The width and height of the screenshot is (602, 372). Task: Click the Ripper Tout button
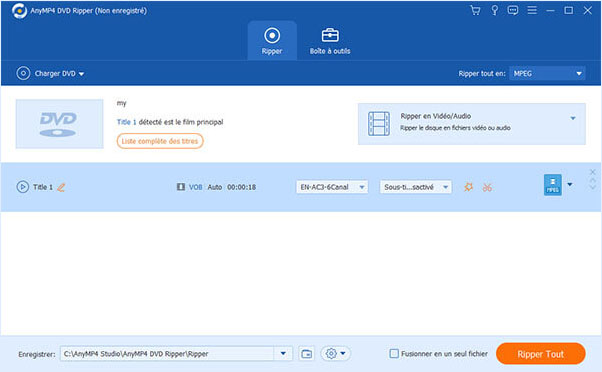coord(541,354)
